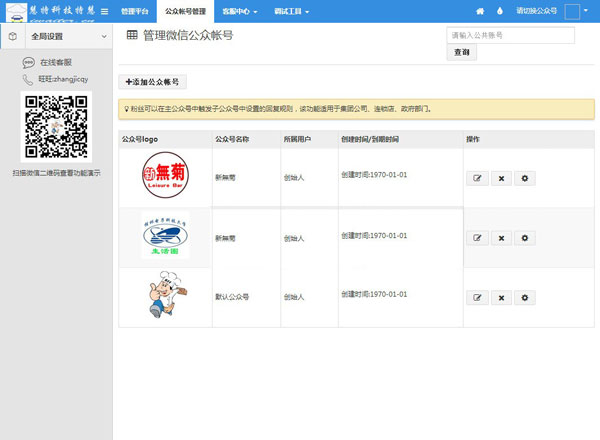The width and height of the screenshot is (600, 440).
Task: Click 创始人 in the 默认公众号 row
Action: (x=294, y=297)
